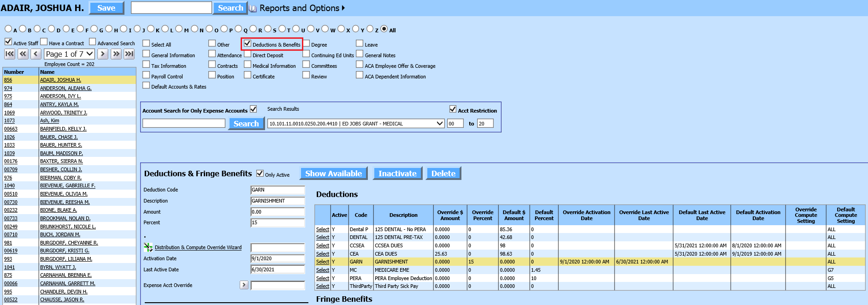Select the letter B filter radio button
This screenshot has height=305, width=868.
[x=23, y=29]
